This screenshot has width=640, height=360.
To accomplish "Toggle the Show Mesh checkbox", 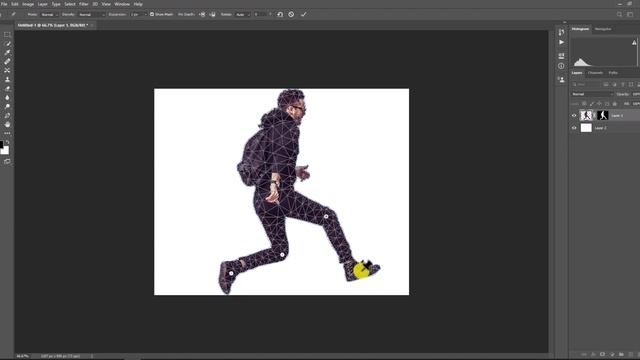I will pos(152,14).
